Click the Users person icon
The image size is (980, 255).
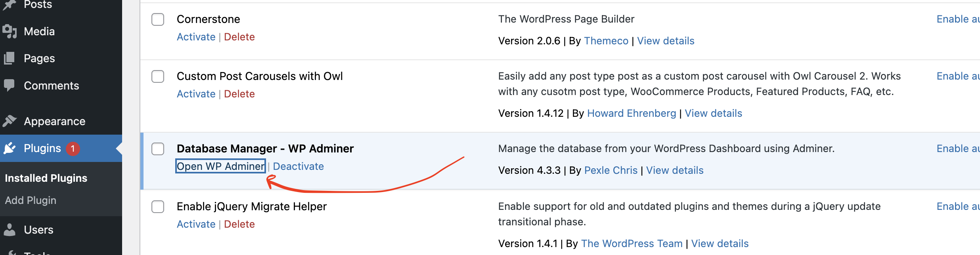10,230
